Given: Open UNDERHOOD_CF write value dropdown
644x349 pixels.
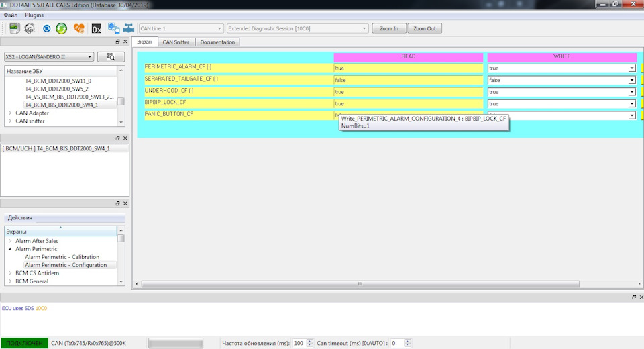Looking at the screenshot, I should [631, 92].
